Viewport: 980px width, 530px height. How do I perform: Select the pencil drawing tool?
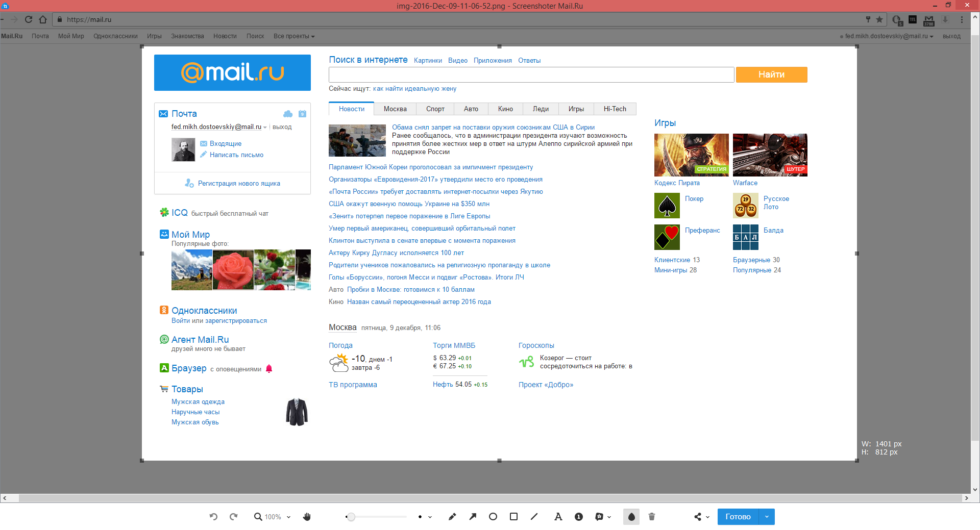click(x=452, y=517)
